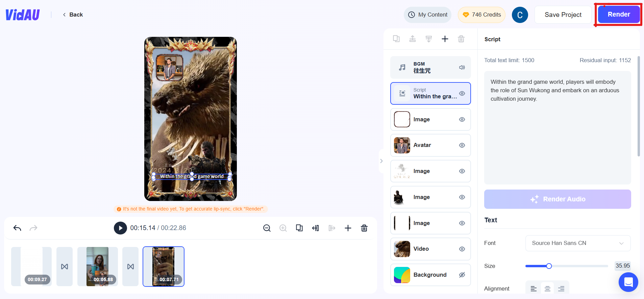Zoom out the timeline
This screenshot has width=644, height=299.
coord(267,228)
